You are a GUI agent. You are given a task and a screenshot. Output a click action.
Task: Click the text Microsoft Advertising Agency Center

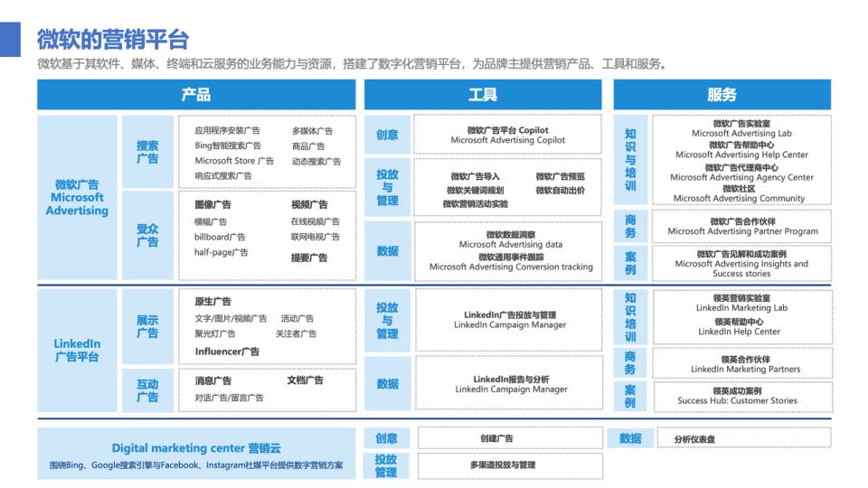tap(741, 178)
